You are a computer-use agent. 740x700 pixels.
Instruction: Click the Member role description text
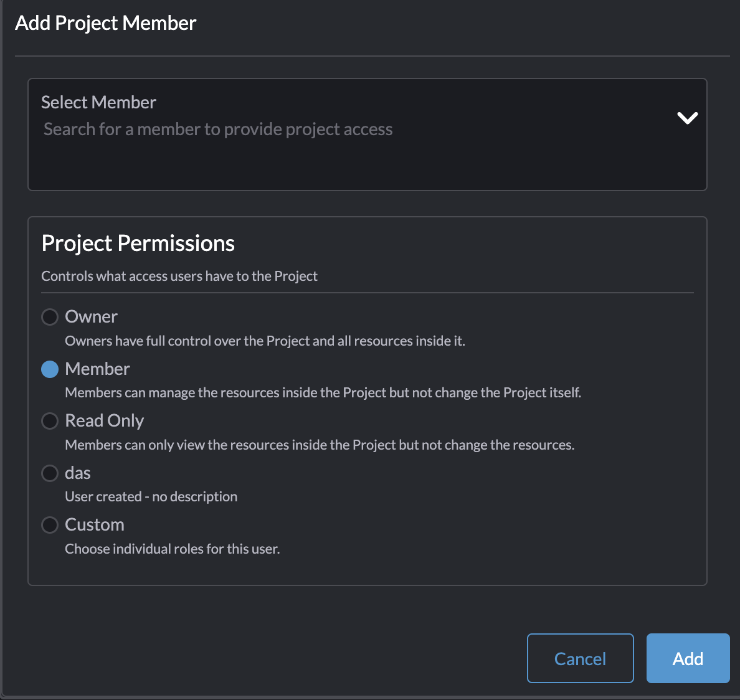(x=323, y=392)
